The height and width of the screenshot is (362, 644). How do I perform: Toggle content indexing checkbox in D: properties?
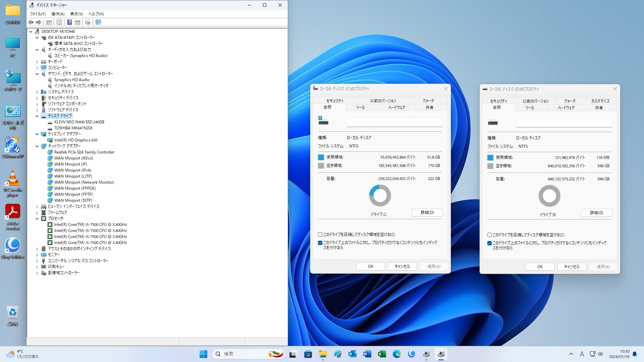(489, 243)
